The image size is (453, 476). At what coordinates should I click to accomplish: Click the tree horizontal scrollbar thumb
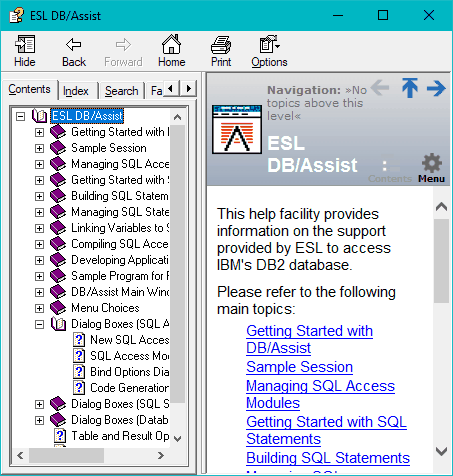pyautogui.click(x=66, y=455)
